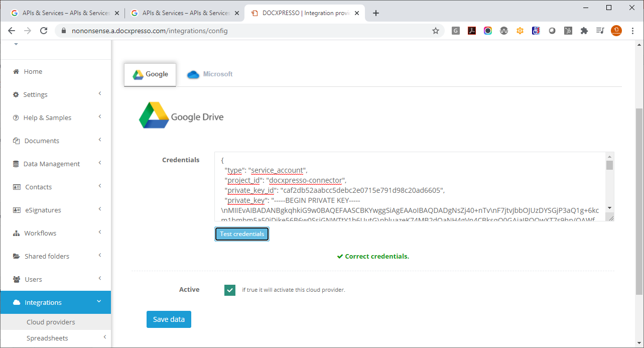644x348 pixels.
Task: Click the Users people icon in sidebar
Action: pyautogui.click(x=17, y=280)
